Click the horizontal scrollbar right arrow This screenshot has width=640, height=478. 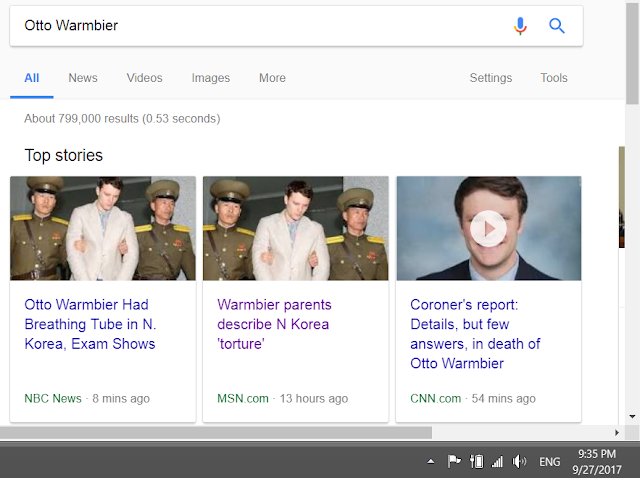pyautogui.click(x=617, y=433)
